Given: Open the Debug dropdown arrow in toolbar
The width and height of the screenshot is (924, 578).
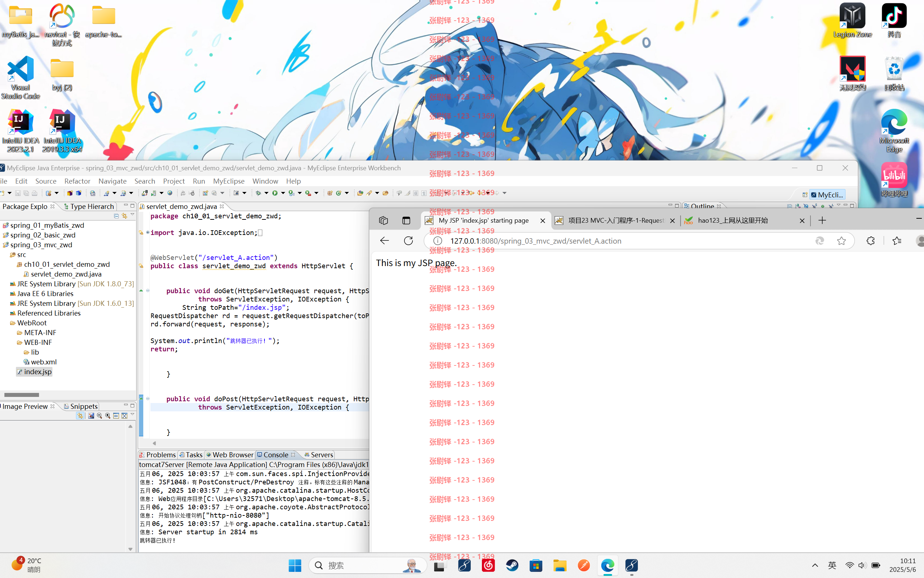Looking at the screenshot, I should tap(266, 193).
